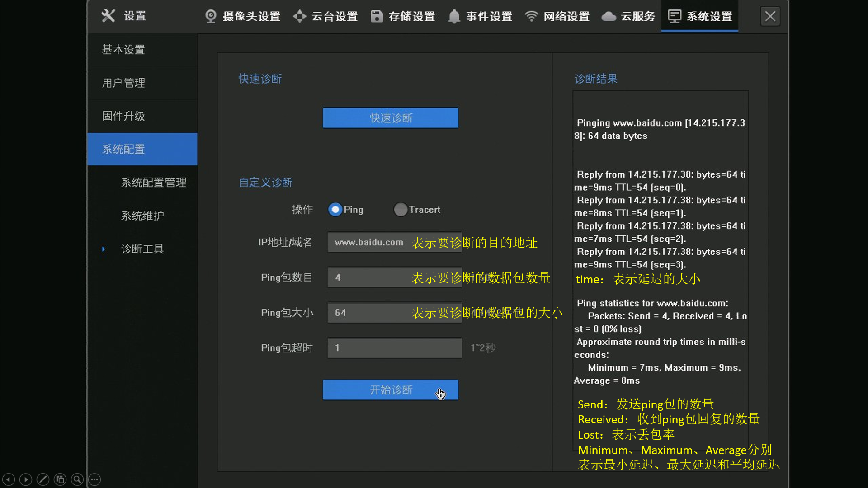Open more slideshow options ellipsis
The height and width of the screenshot is (488, 868).
[94, 479]
